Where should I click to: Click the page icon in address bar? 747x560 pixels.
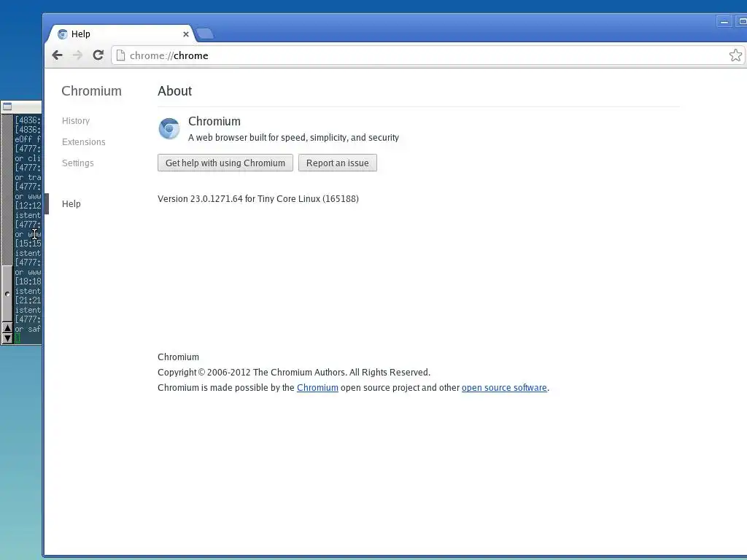click(121, 55)
